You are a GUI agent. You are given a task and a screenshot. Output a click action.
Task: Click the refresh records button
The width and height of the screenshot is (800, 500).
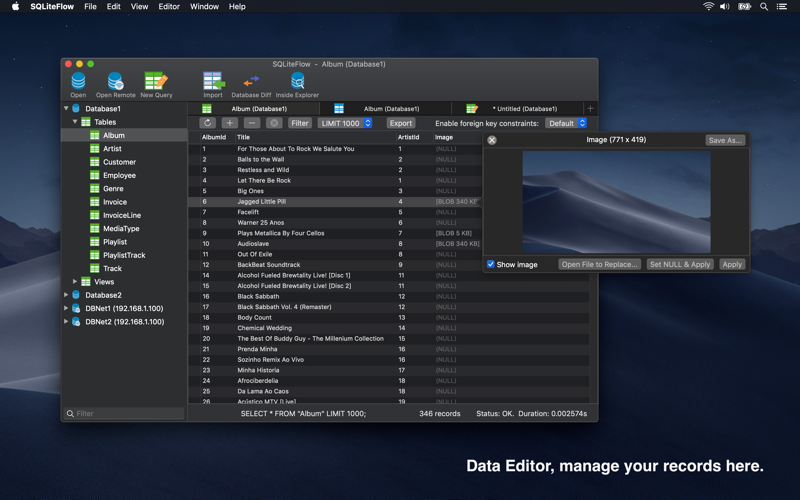207,123
